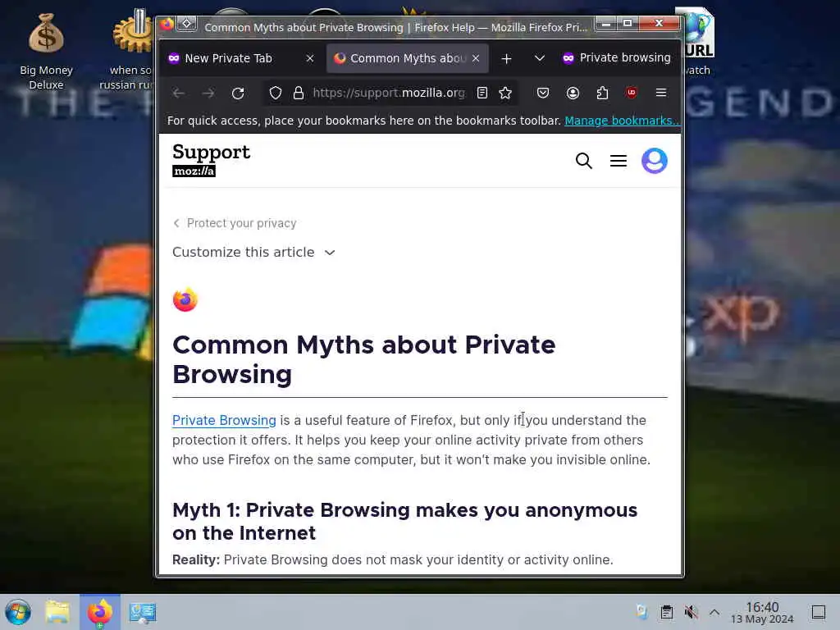The height and width of the screenshot is (630, 840).
Task: Click the article title heading
Action: click(363, 359)
